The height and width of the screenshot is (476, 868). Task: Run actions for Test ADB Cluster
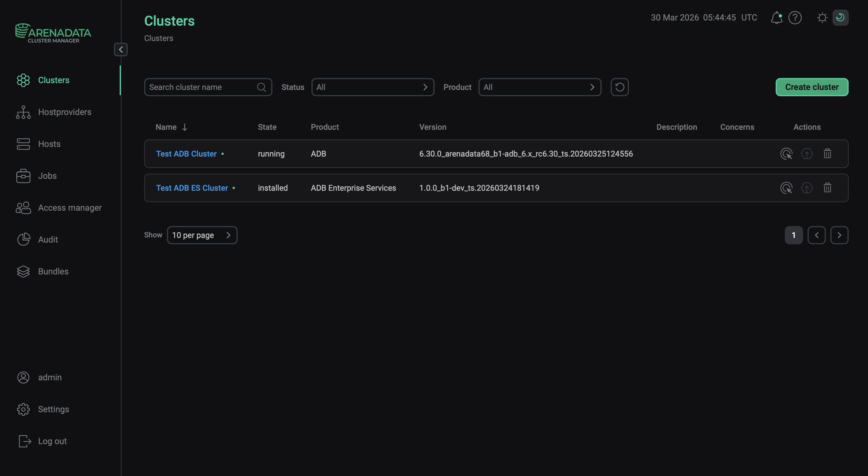click(786, 154)
